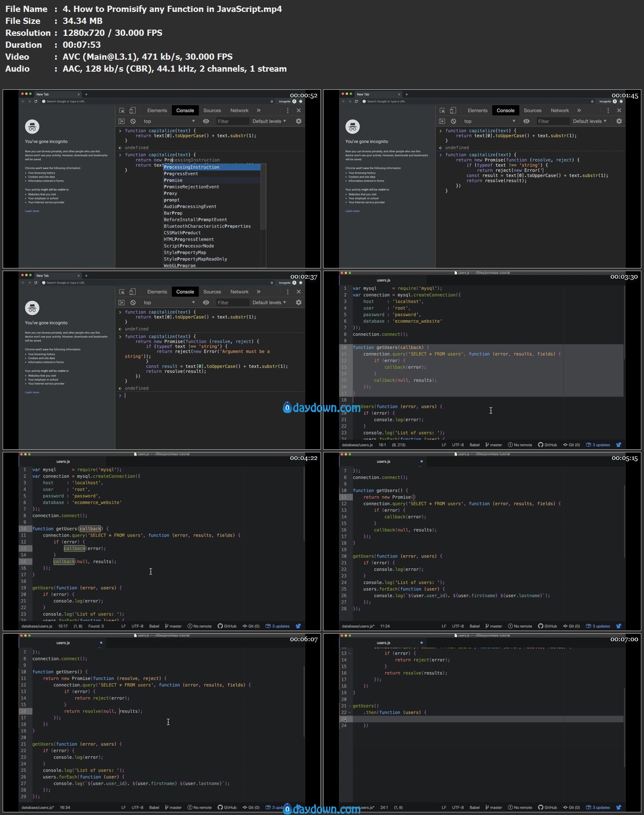Expand more tabs chevron in 00:00:52 frame
This screenshot has height=815, width=644.
[259, 111]
